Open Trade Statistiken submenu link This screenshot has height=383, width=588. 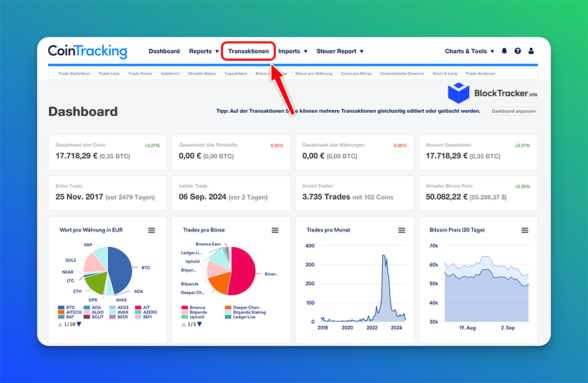tap(74, 73)
